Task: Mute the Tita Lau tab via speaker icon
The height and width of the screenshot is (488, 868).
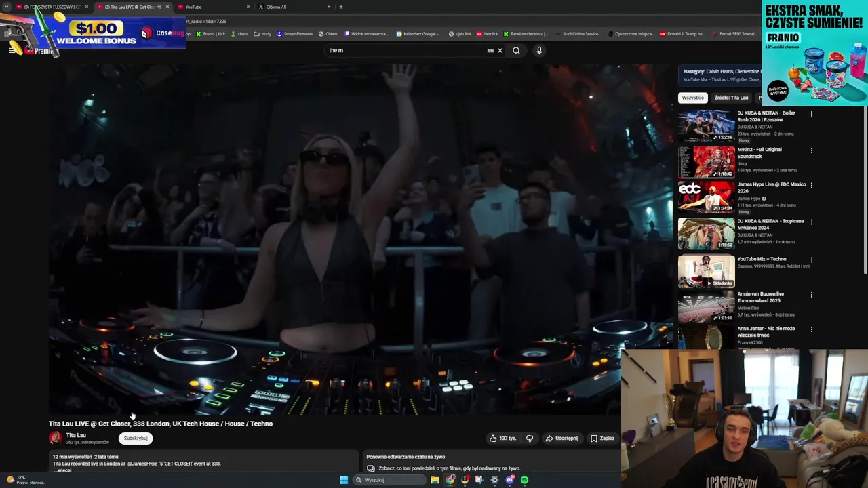Action: (x=159, y=7)
